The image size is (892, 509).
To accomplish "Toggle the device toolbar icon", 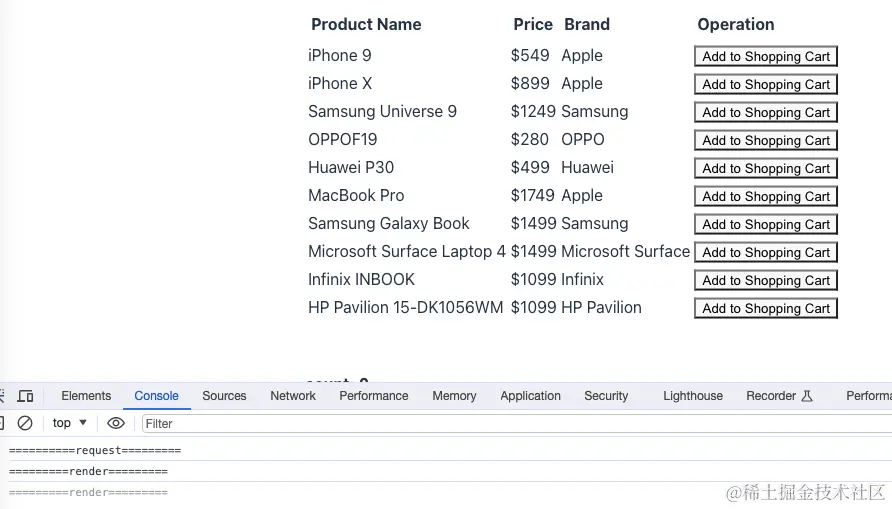I will pos(26,396).
